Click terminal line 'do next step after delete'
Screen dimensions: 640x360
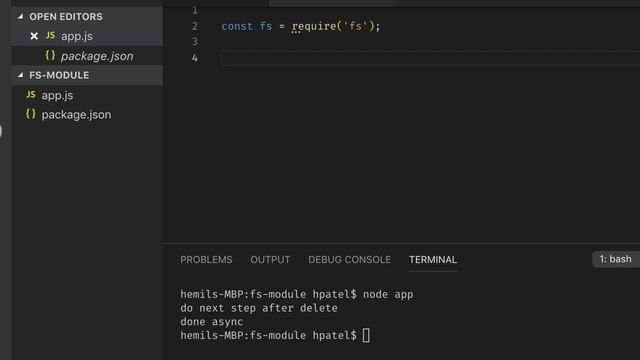point(259,308)
